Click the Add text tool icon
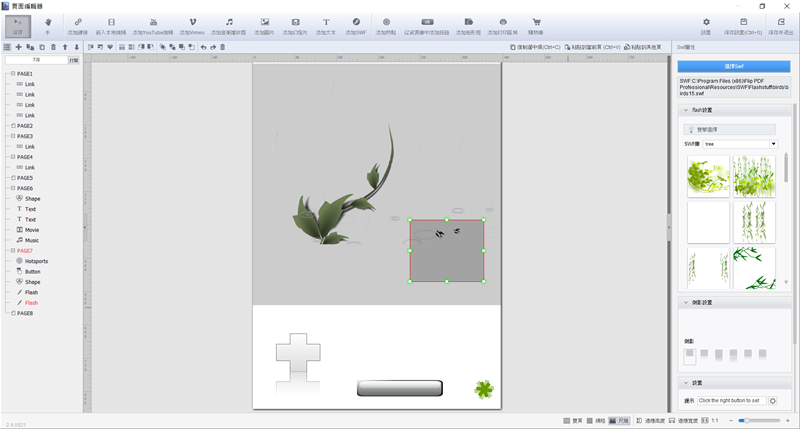This screenshot has width=800, height=429. click(x=326, y=25)
